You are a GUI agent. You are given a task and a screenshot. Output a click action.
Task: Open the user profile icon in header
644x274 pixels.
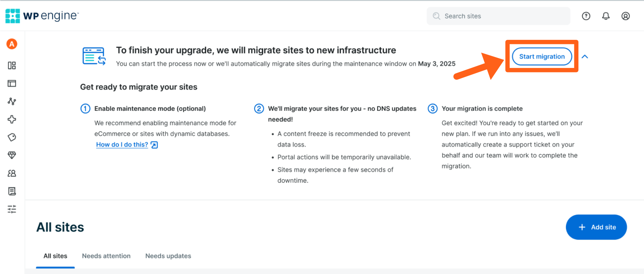[x=625, y=16]
